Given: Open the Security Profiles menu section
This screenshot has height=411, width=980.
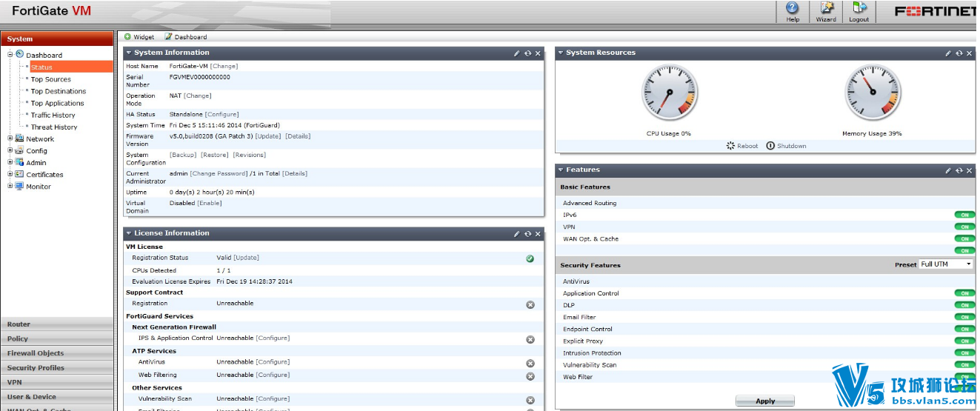Looking at the screenshot, I should 57,367.
